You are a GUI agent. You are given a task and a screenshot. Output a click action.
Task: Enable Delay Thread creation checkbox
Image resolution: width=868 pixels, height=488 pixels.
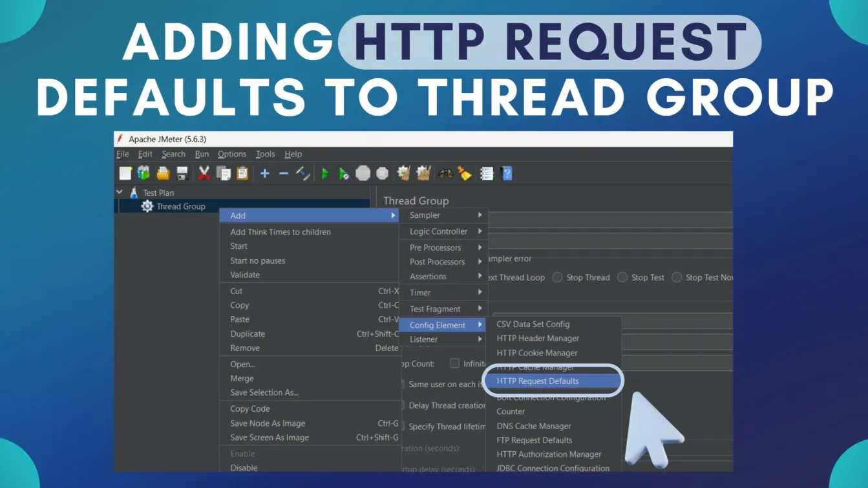click(x=401, y=405)
